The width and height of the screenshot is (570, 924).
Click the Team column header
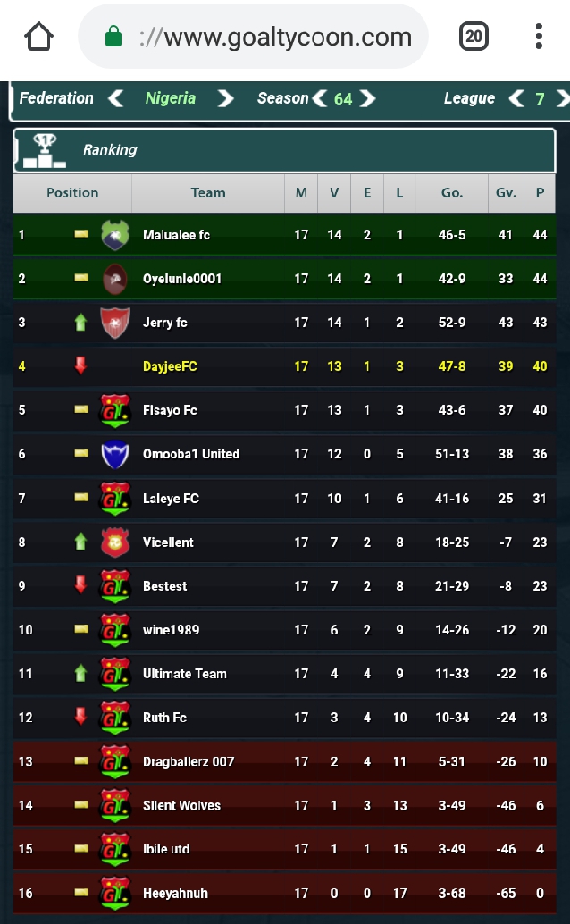[x=207, y=193]
